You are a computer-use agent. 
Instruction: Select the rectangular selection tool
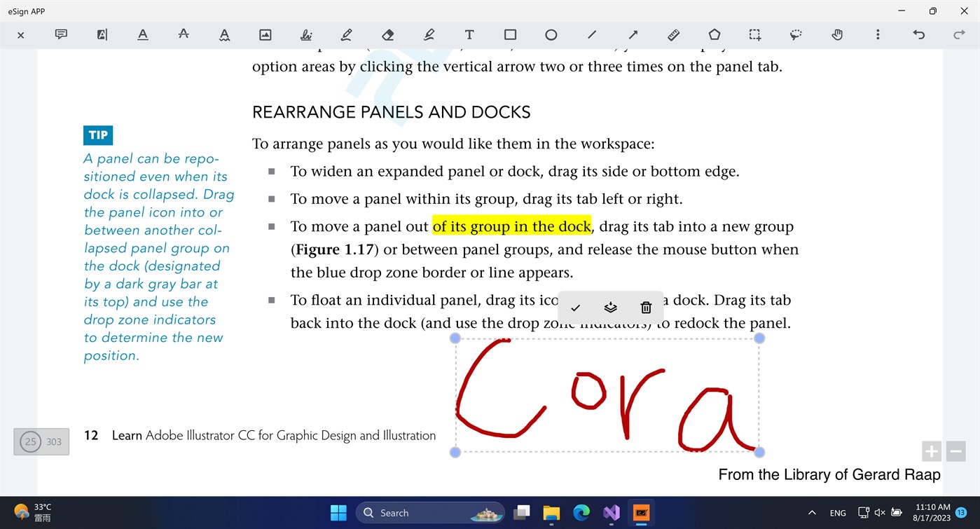(755, 34)
